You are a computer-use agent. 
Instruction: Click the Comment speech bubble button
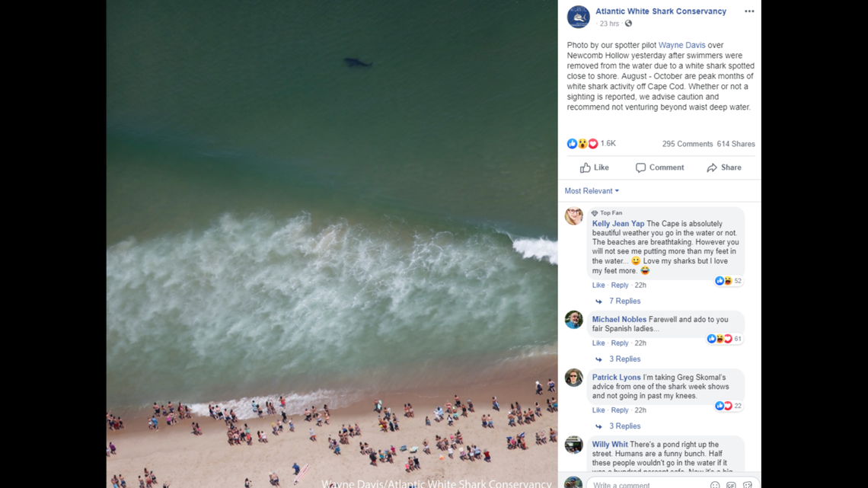pyautogui.click(x=659, y=167)
